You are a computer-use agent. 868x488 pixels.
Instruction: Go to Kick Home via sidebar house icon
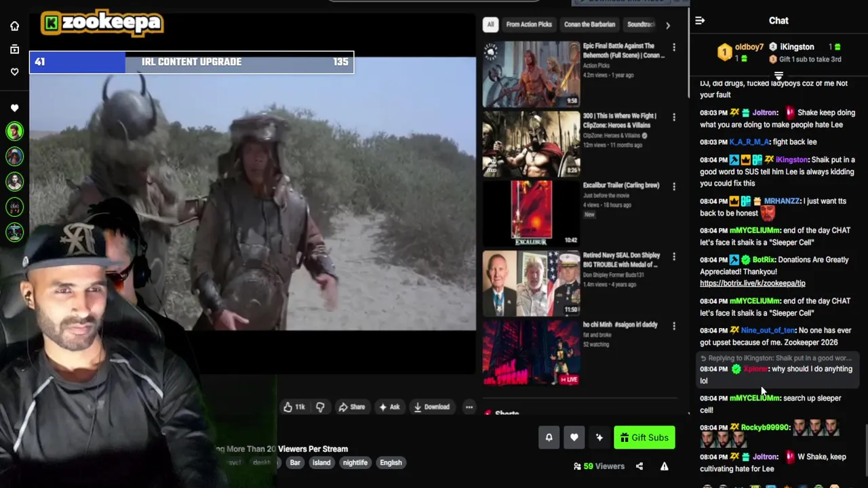click(14, 26)
